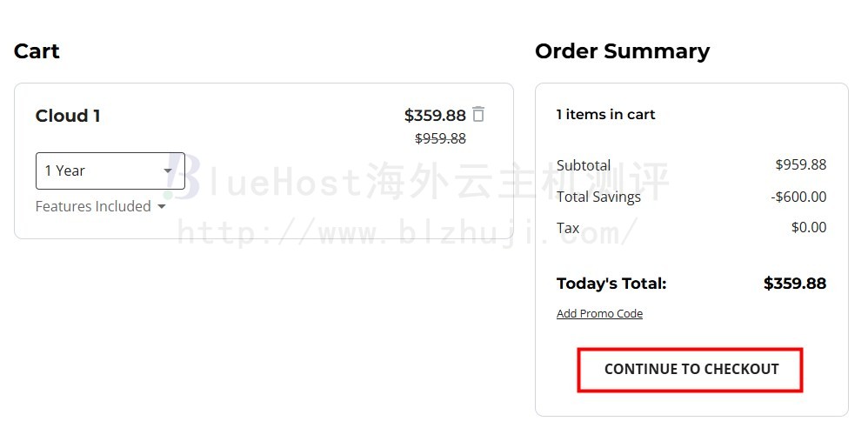Click the $0.00 tax amount
The image size is (868, 448).
click(x=809, y=227)
